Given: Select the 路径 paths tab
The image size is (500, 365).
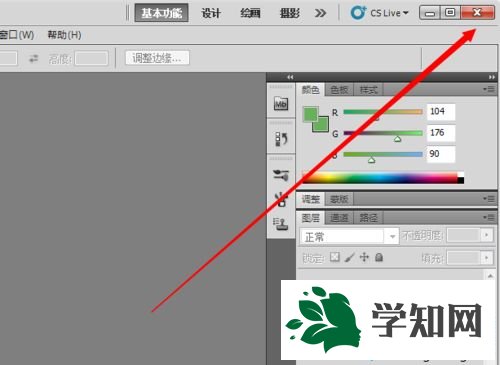Looking at the screenshot, I should pyautogui.click(x=368, y=218).
